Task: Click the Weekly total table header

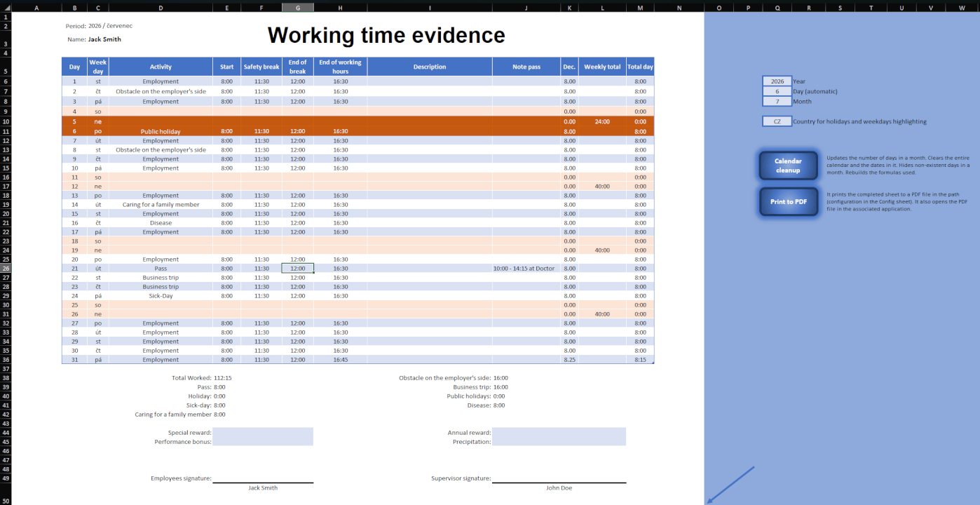Action: [x=602, y=67]
